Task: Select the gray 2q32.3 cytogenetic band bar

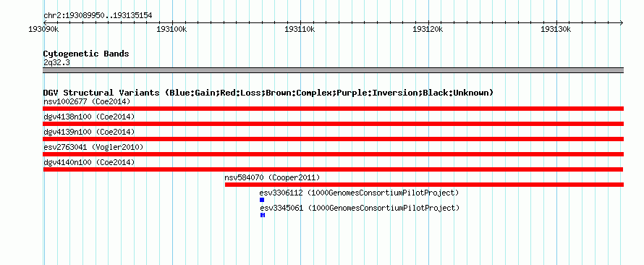Action: 333,70
